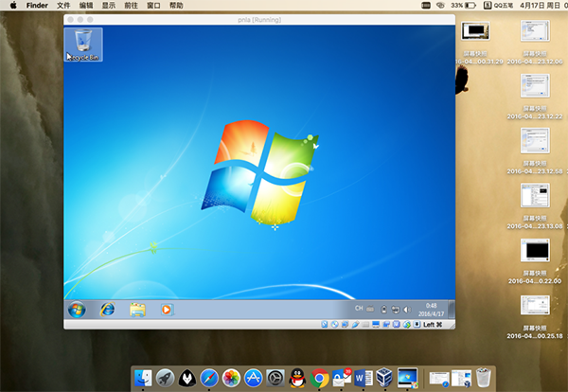The image size is (568, 392).
Task: Open the 文件 menu in the menu bar
Action: click(63, 6)
